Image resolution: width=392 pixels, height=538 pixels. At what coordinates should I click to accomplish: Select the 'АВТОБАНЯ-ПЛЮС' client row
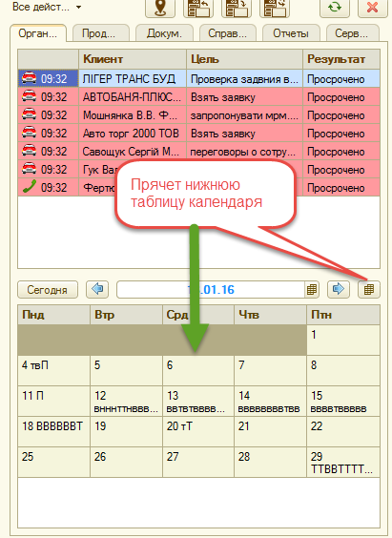pos(199,97)
